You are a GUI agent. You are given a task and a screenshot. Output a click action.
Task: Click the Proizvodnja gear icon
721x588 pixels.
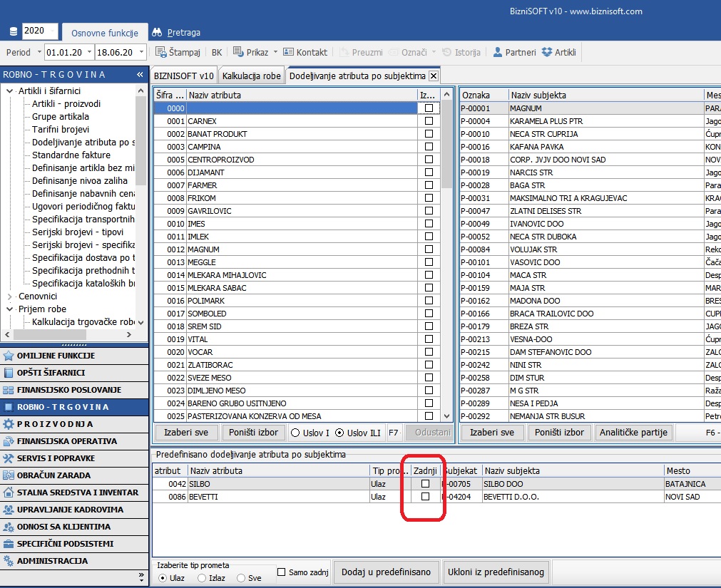click(x=9, y=424)
